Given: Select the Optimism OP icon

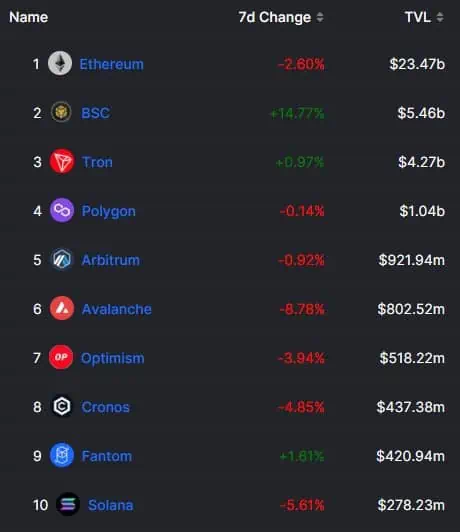Looking at the screenshot, I should tap(61, 357).
